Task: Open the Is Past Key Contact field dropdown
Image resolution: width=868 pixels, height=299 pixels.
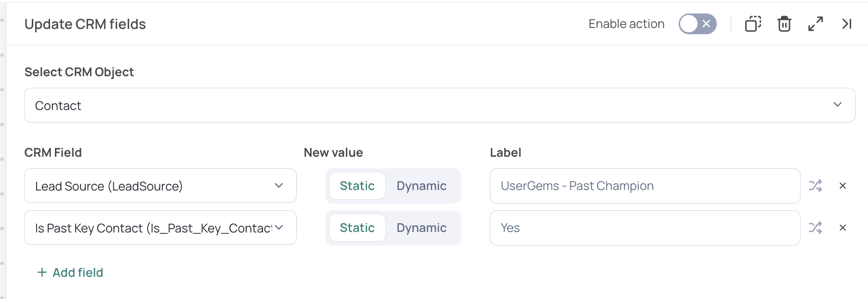Action: [160, 228]
